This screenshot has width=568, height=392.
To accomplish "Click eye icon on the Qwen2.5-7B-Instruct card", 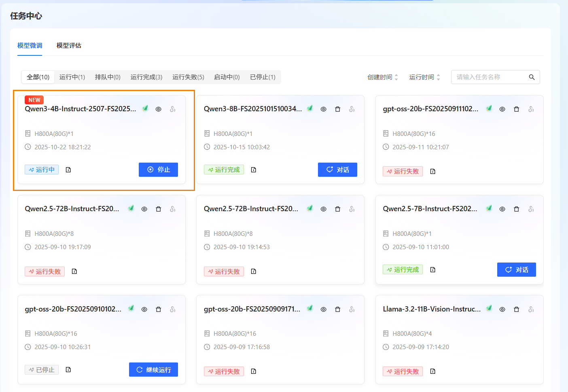I will click(502, 209).
